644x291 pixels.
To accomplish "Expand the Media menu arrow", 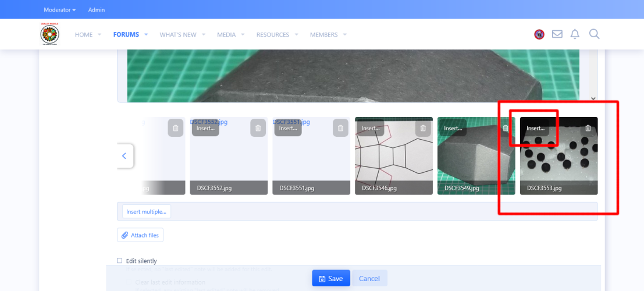I will point(243,34).
